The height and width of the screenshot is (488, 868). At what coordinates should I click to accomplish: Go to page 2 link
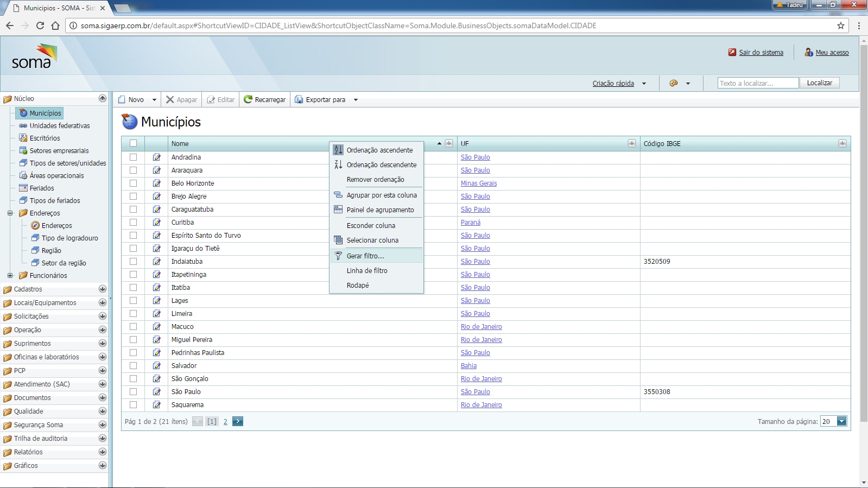point(225,421)
